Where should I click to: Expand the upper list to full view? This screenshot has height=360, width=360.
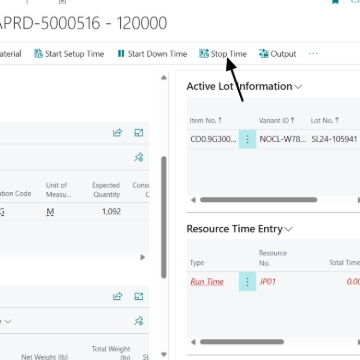tap(139, 133)
